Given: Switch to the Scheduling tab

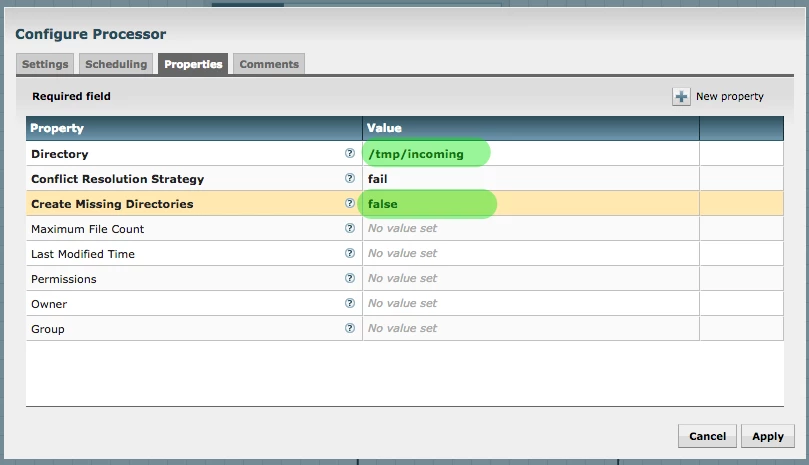Looking at the screenshot, I should (x=116, y=64).
